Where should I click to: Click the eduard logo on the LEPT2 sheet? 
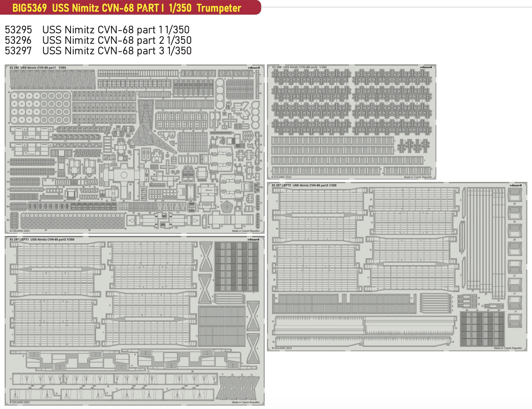tap(515, 185)
